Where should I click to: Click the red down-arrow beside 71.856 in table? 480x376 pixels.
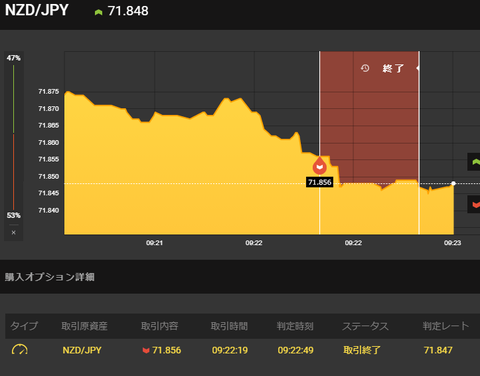point(146,350)
